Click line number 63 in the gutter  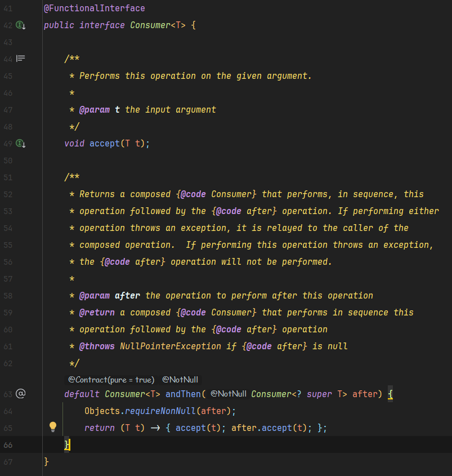(x=8, y=394)
